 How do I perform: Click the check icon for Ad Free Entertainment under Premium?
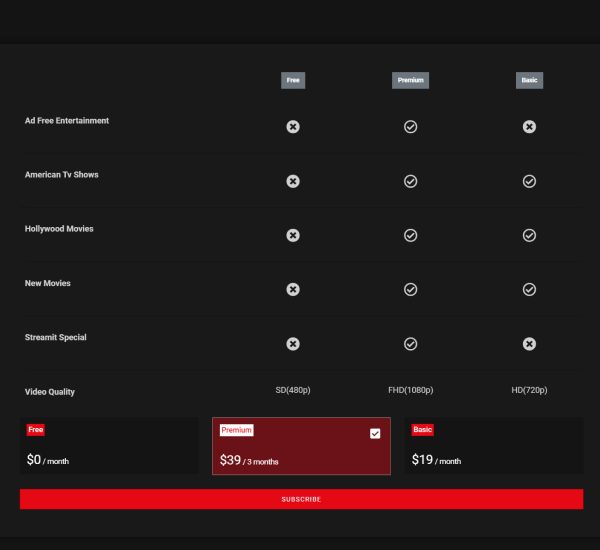tap(410, 127)
